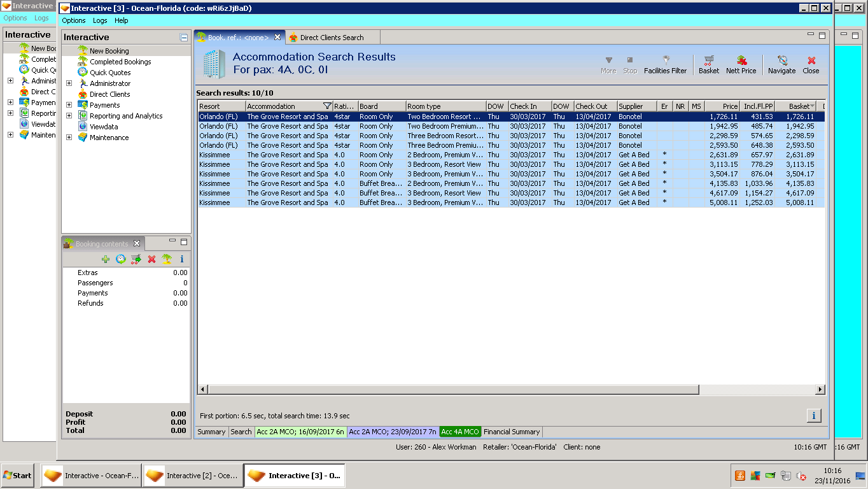
Task: Switch to the Summary tab
Action: [x=211, y=432]
